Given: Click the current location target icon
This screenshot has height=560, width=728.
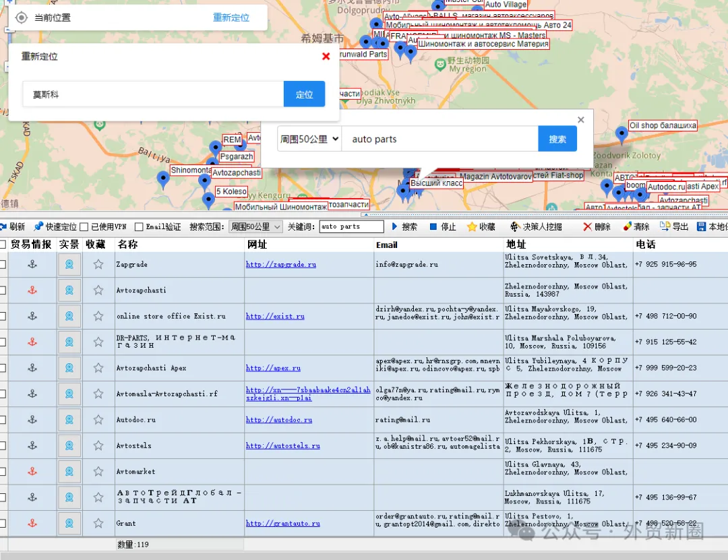Looking at the screenshot, I should pos(22,18).
